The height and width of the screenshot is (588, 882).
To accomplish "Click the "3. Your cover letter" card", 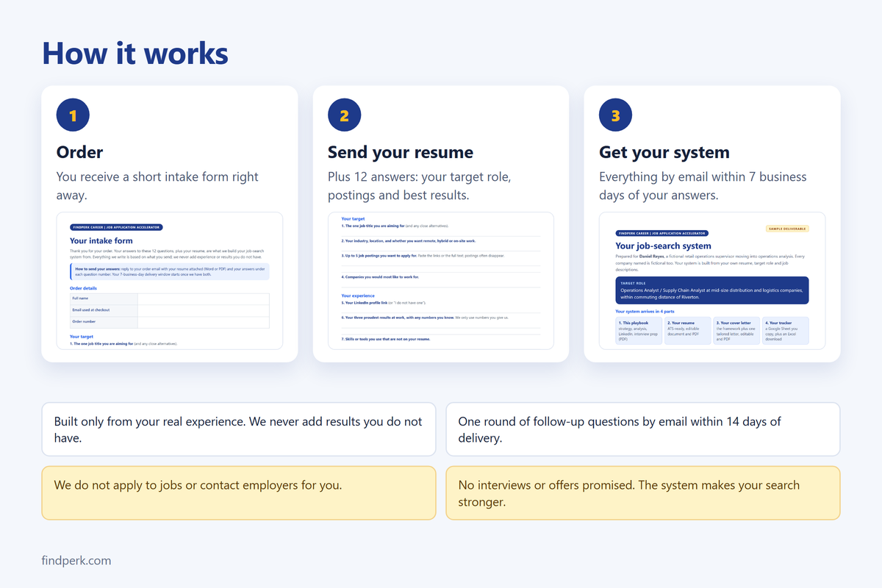I will [736, 331].
